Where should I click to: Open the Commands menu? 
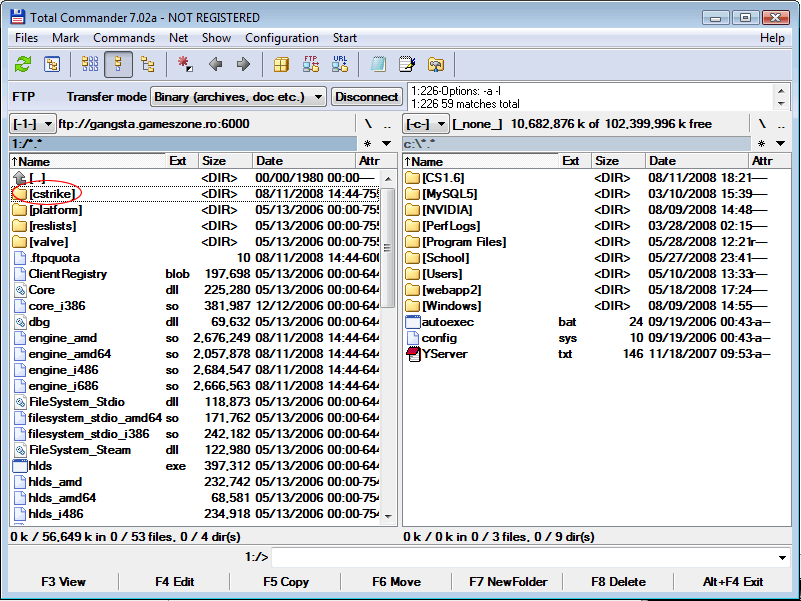point(124,38)
